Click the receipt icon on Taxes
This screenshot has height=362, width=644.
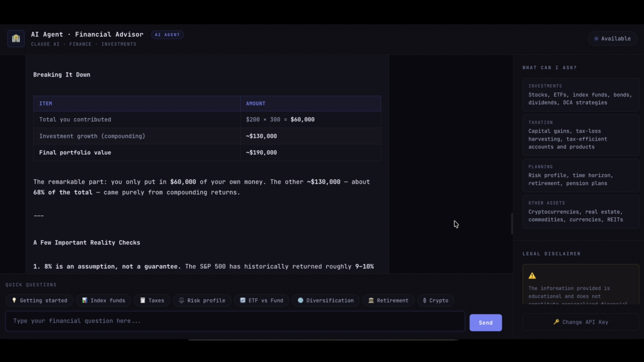pyautogui.click(x=143, y=300)
